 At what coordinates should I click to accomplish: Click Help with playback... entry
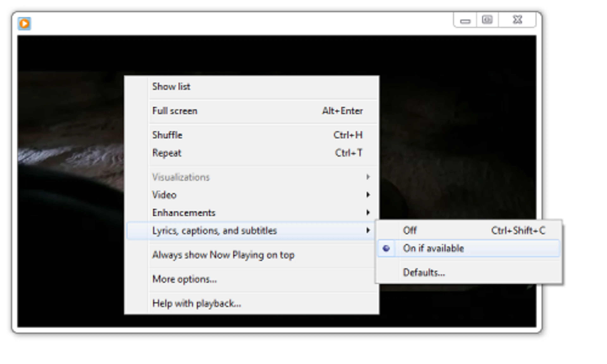click(196, 303)
